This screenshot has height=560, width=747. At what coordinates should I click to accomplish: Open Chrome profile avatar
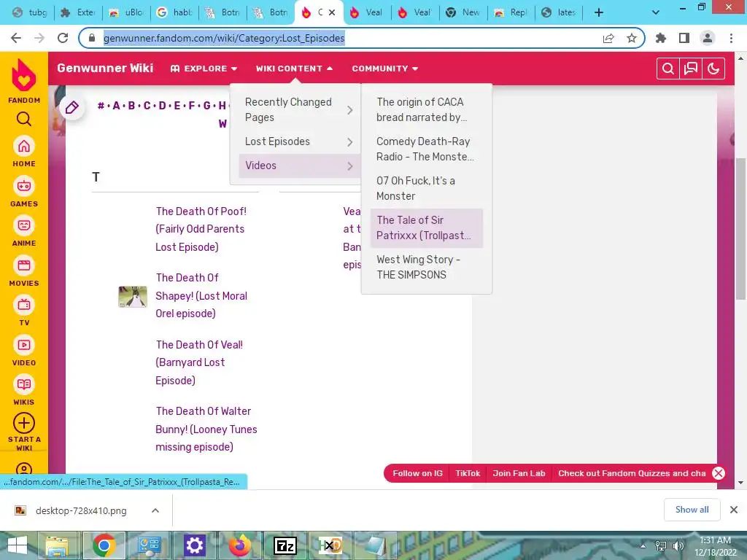tap(708, 38)
